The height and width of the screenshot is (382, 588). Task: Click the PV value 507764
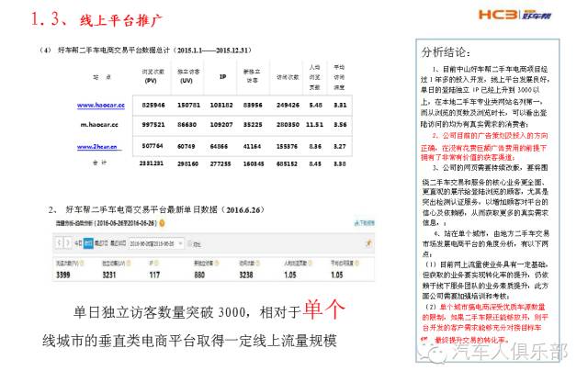coord(153,146)
